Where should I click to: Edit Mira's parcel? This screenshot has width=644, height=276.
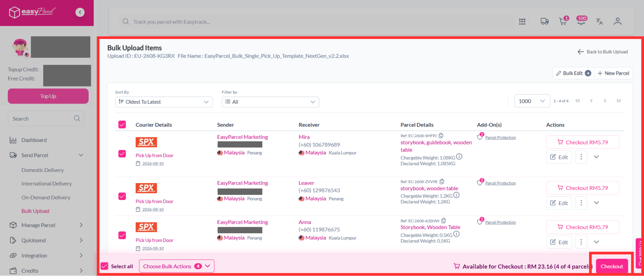click(559, 157)
